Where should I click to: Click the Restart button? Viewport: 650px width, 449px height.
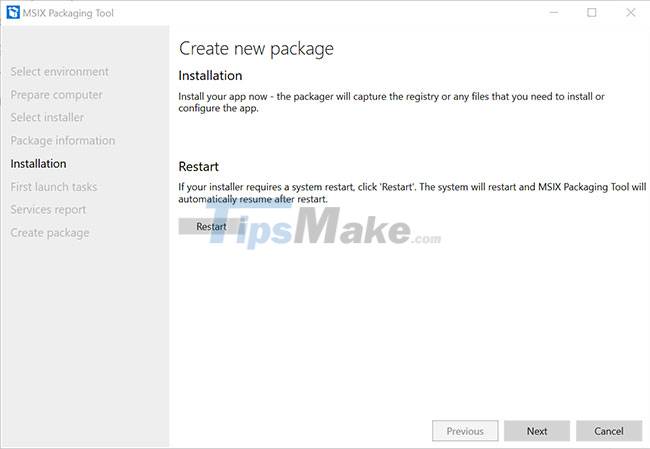211,226
